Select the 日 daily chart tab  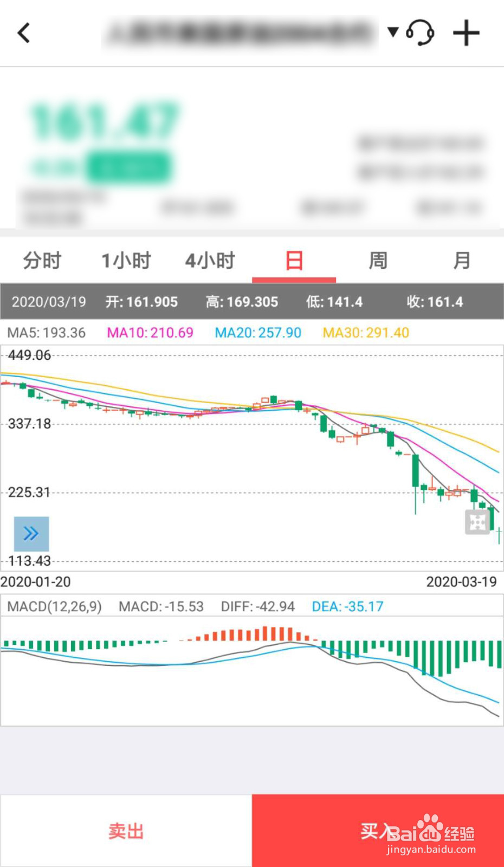pos(294,261)
